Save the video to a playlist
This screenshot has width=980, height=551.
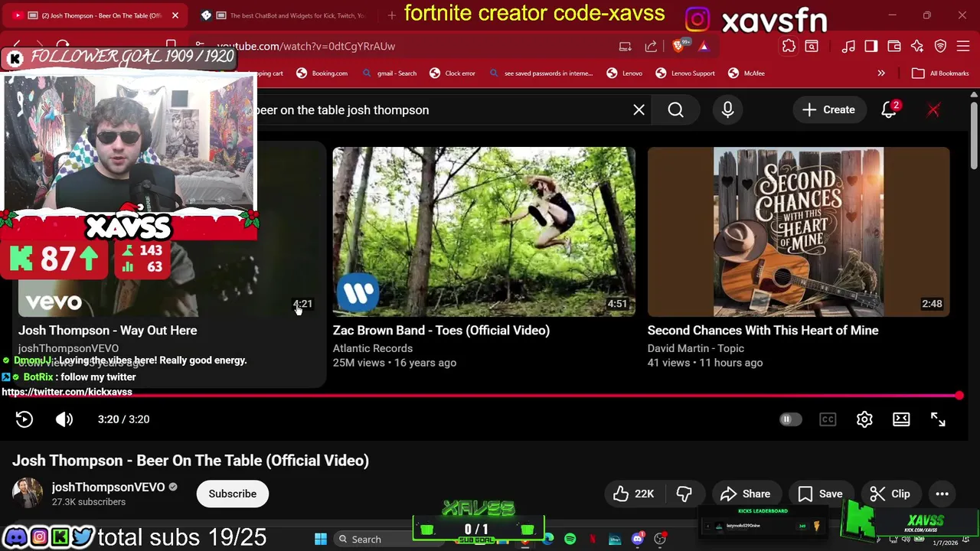[820, 494]
